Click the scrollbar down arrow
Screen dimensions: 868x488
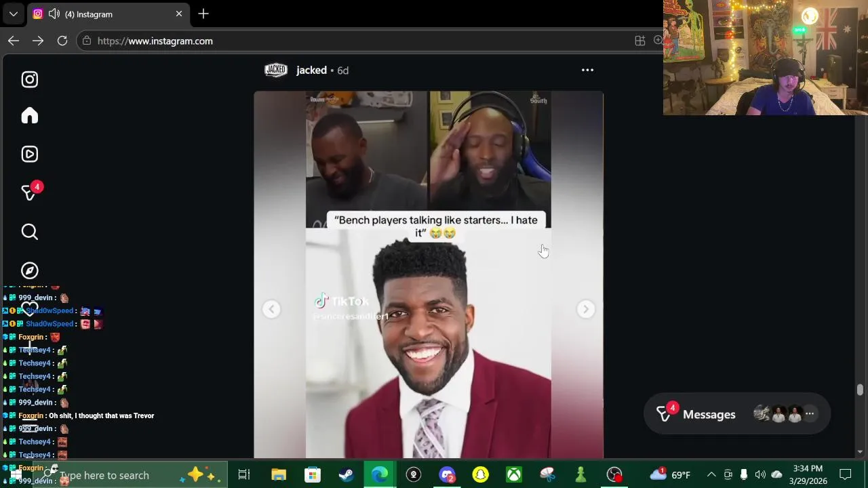click(x=860, y=452)
